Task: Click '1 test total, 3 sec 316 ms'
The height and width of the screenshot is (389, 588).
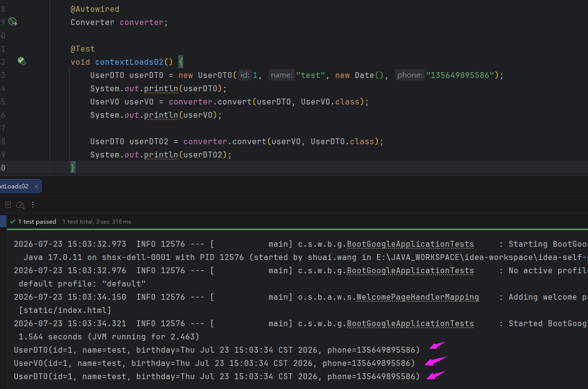Action: [x=97, y=222]
